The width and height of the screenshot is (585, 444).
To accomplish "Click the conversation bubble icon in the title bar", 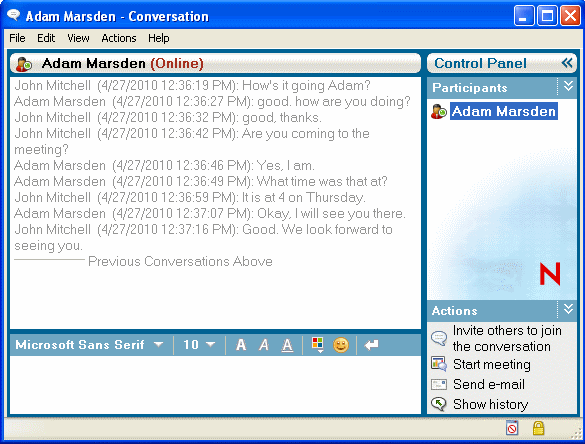I will (13, 15).
